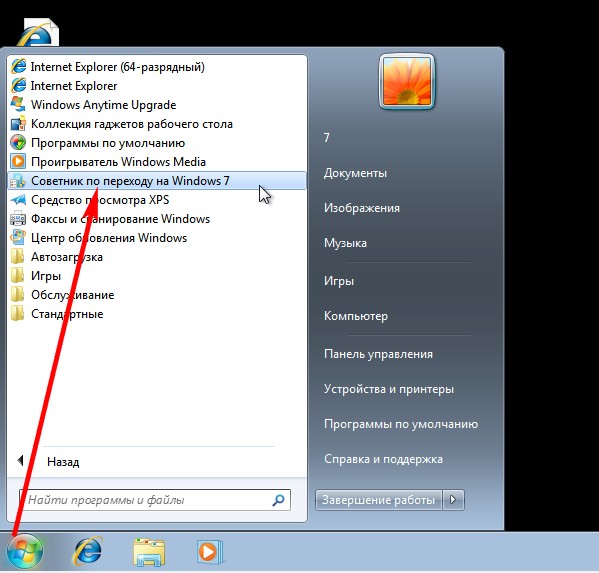Open Windows Explorer folder icon on taskbar
The image size is (599, 573).
pos(149,552)
